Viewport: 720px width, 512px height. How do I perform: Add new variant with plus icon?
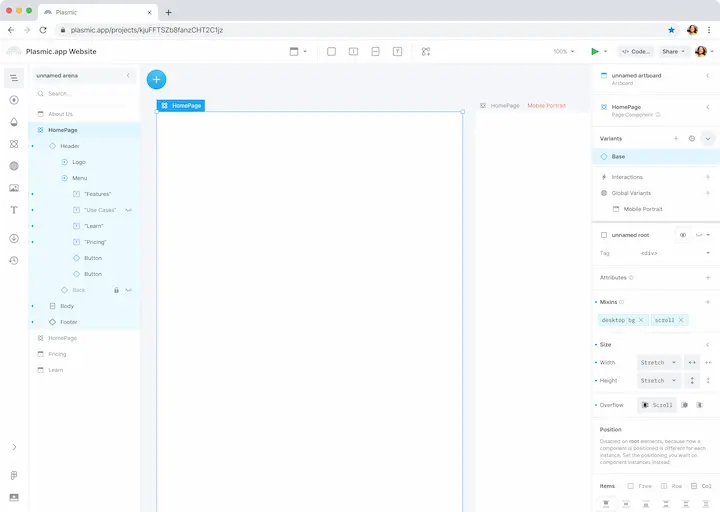coord(676,138)
